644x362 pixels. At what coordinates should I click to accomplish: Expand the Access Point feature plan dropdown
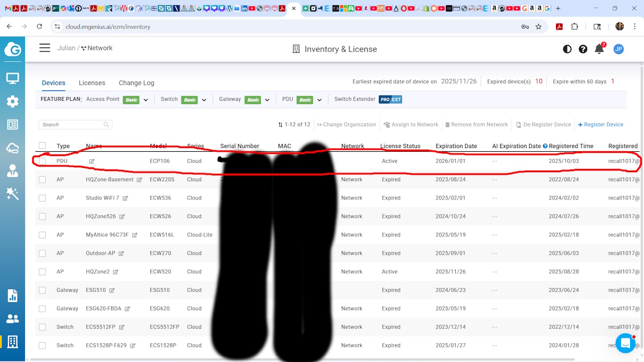(x=145, y=100)
